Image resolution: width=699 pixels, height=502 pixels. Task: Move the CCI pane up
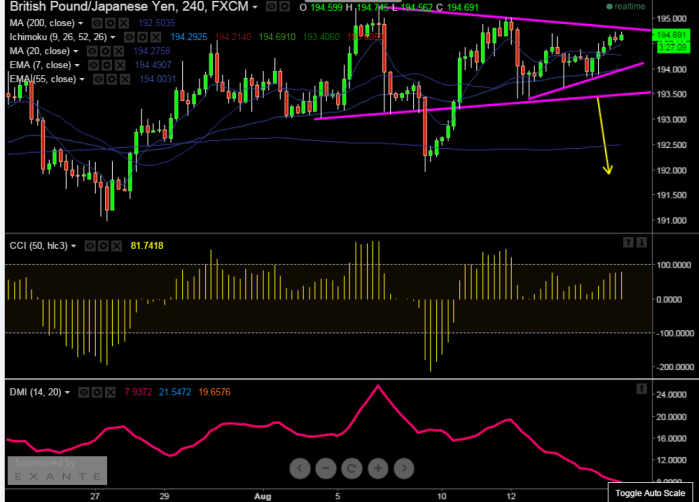pyautogui.click(x=628, y=243)
